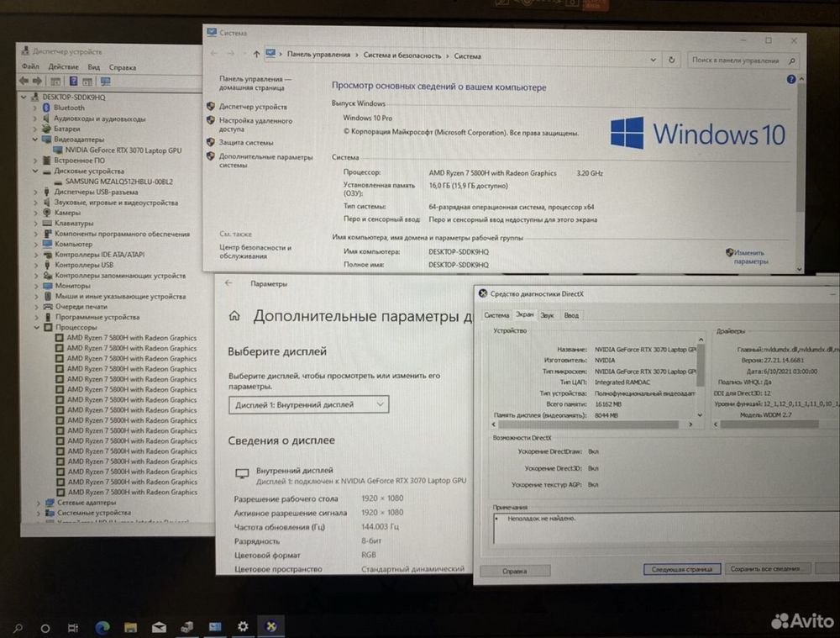Click help icon in Device Manager toolbar

pos(73,81)
